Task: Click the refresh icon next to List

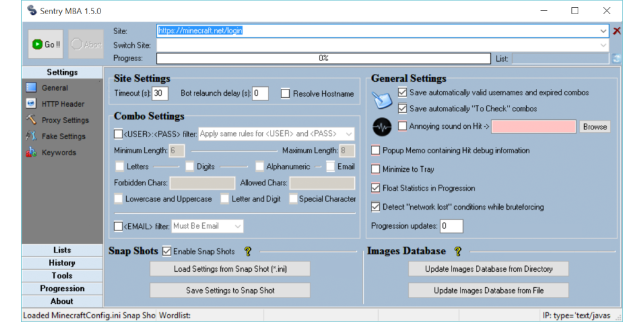Action: [x=616, y=59]
